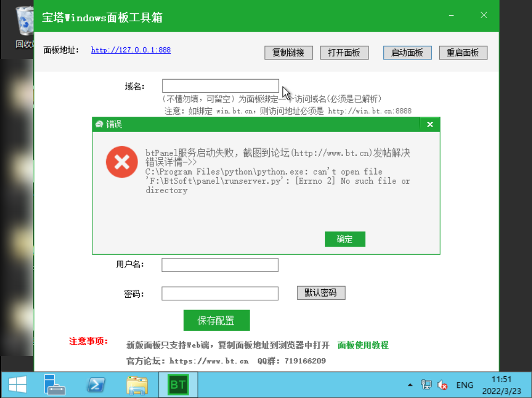532x398 pixels.
Task: Click the green 保存配置 button
Action: [x=217, y=321]
